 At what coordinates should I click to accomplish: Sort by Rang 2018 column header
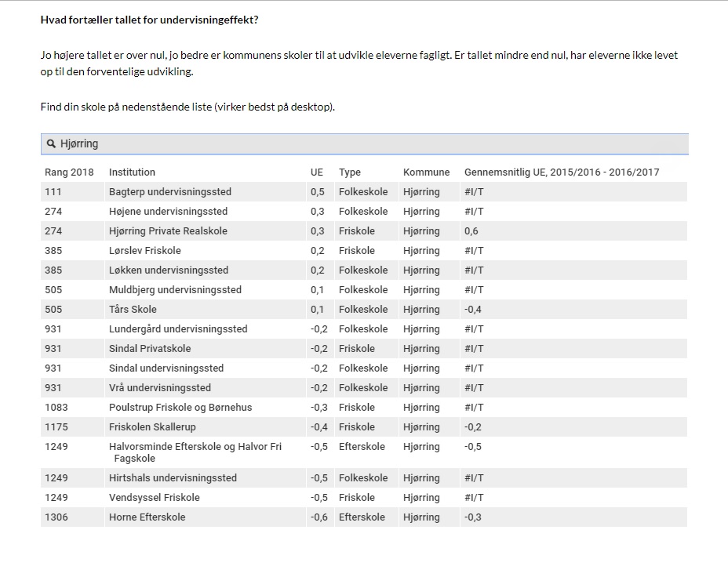(69, 172)
